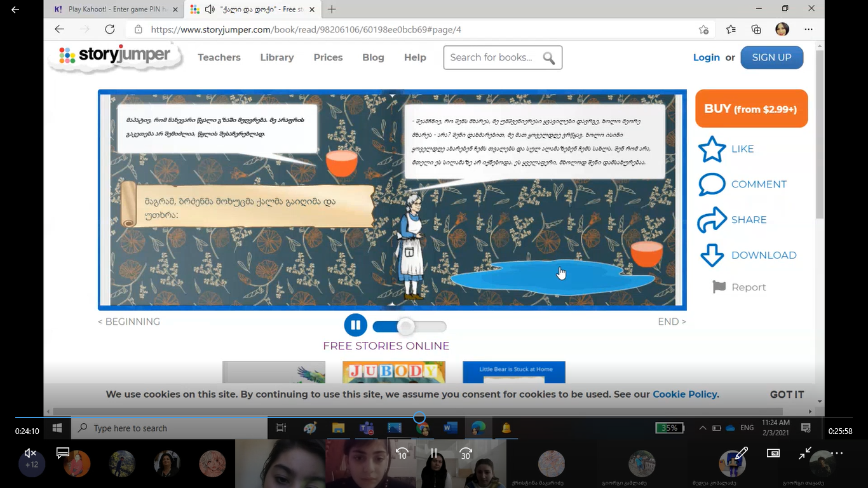
Task: Unmute the recording volume icon
Action: [30, 453]
